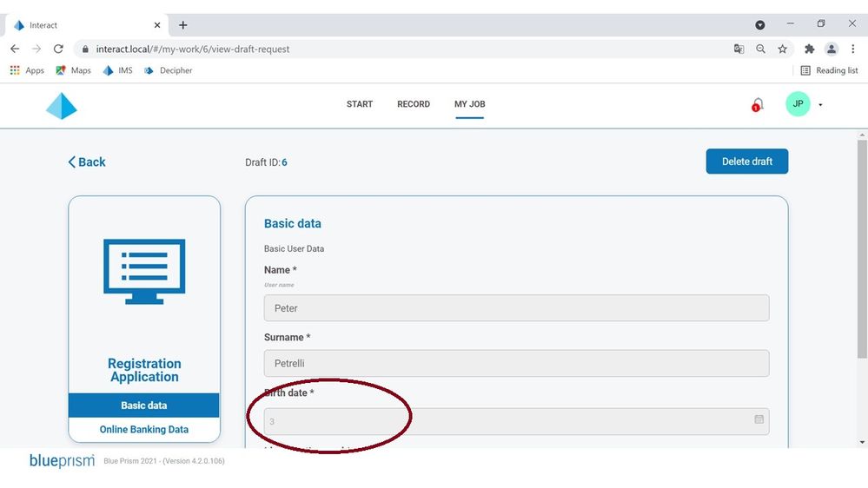Click the page scrollbar down arrow

tap(862, 442)
